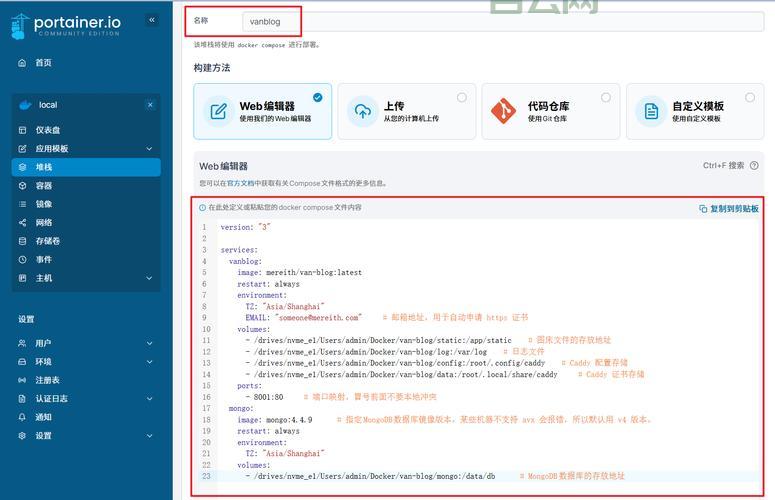
Task: Click the 应用模板 edit icon
Action: 22,149
